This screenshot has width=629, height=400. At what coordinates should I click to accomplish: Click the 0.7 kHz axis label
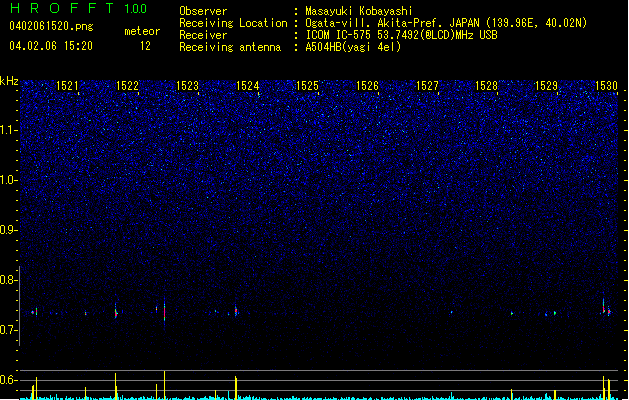click(9, 330)
